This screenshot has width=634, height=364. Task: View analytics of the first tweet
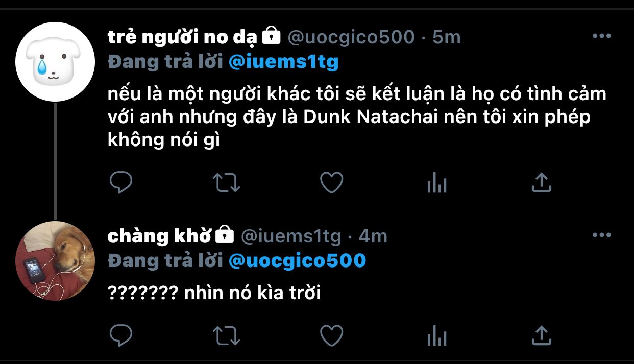tap(437, 182)
